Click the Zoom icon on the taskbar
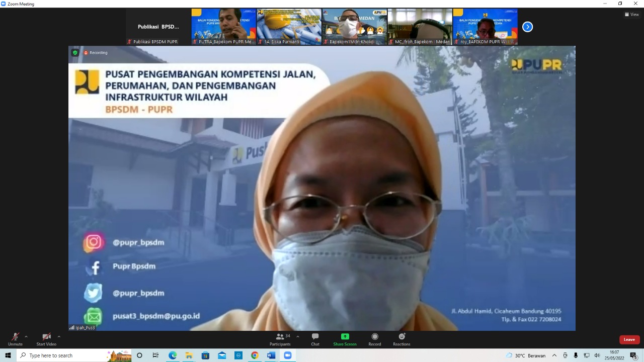The height and width of the screenshot is (362, 644). [x=288, y=355]
